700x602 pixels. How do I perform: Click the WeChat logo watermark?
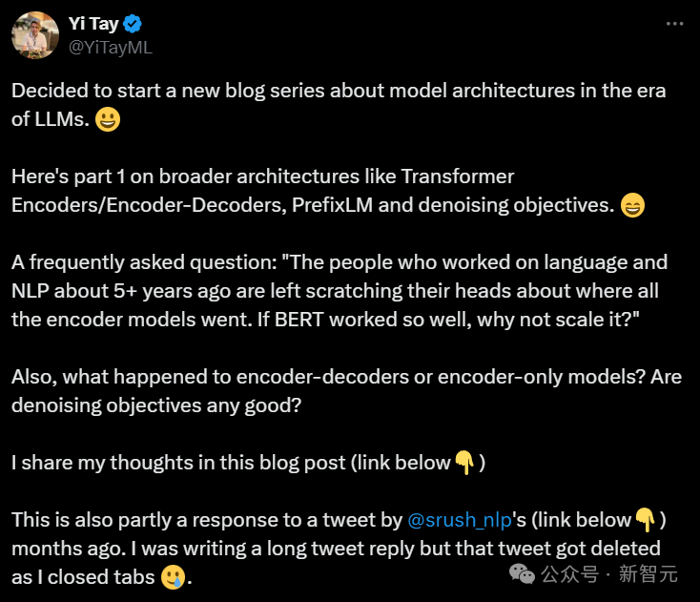[522, 573]
